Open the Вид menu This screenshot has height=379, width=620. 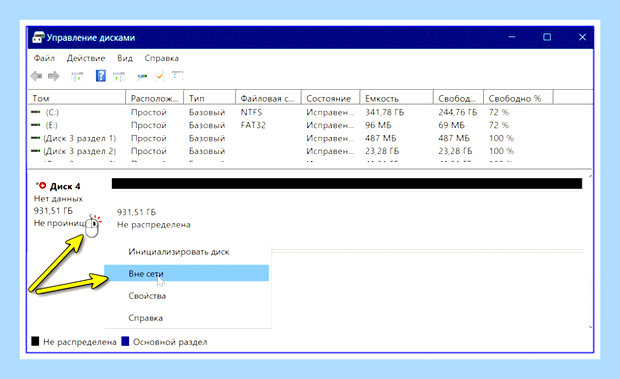point(125,58)
